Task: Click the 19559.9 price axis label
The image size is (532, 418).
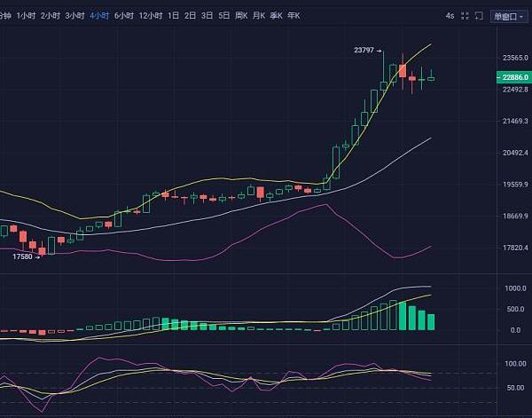Action: coord(515,185)
